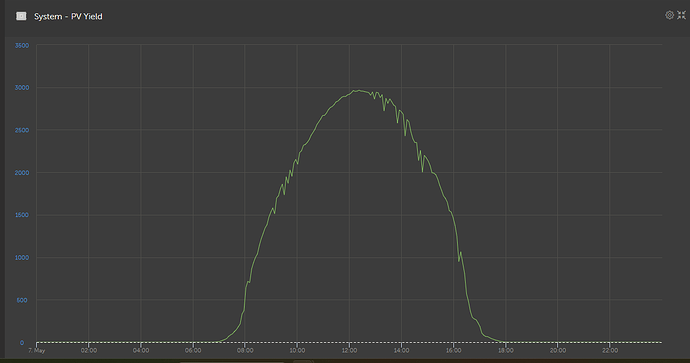Click the System - PV Yield title

[68, 16]
